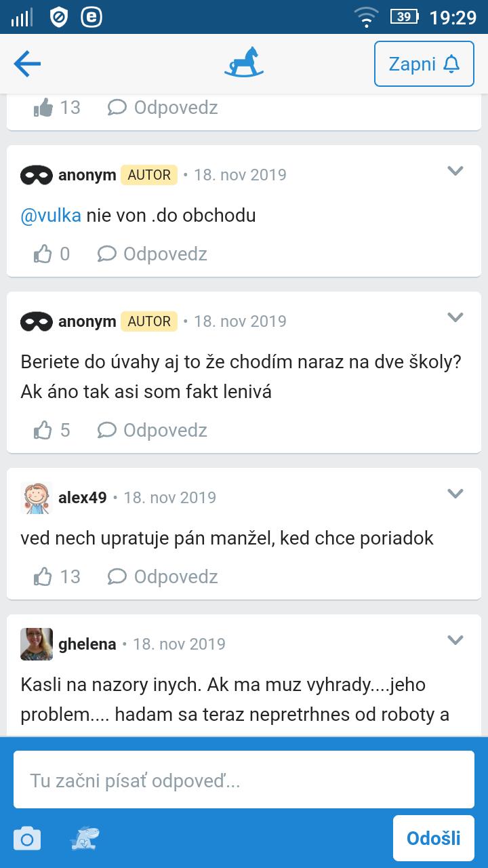Open ghelena's profile photo

(x=36, y=644)
